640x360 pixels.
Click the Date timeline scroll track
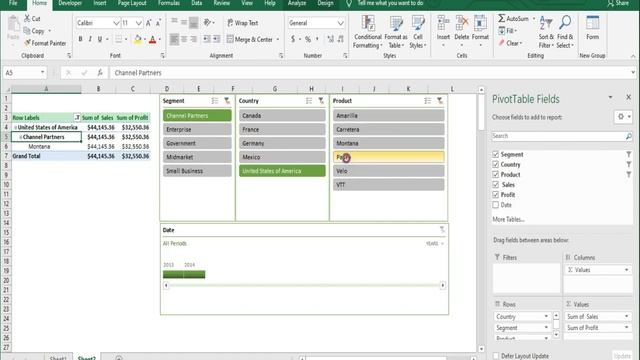coord(304,285)
